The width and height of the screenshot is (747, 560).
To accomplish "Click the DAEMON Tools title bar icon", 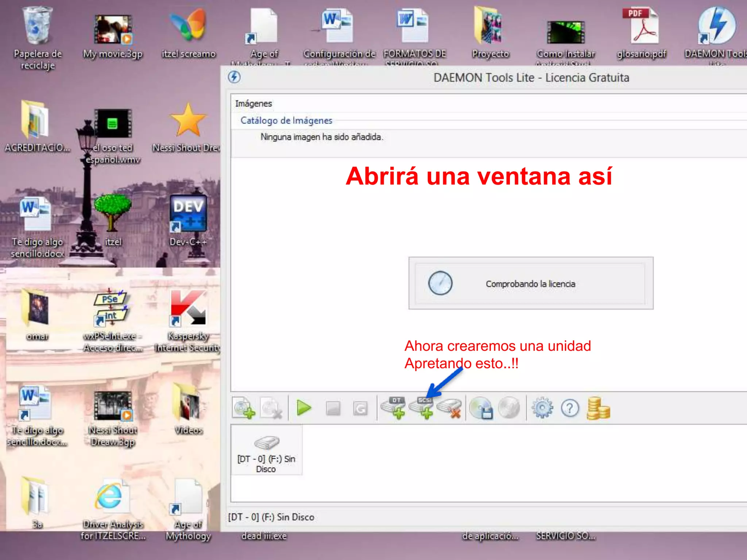I will click(234, 77).
